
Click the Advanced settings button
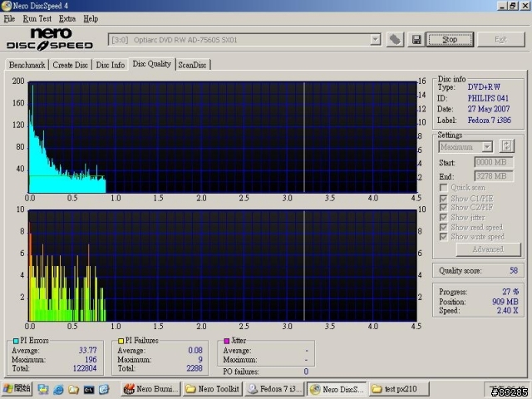[488, 249]
